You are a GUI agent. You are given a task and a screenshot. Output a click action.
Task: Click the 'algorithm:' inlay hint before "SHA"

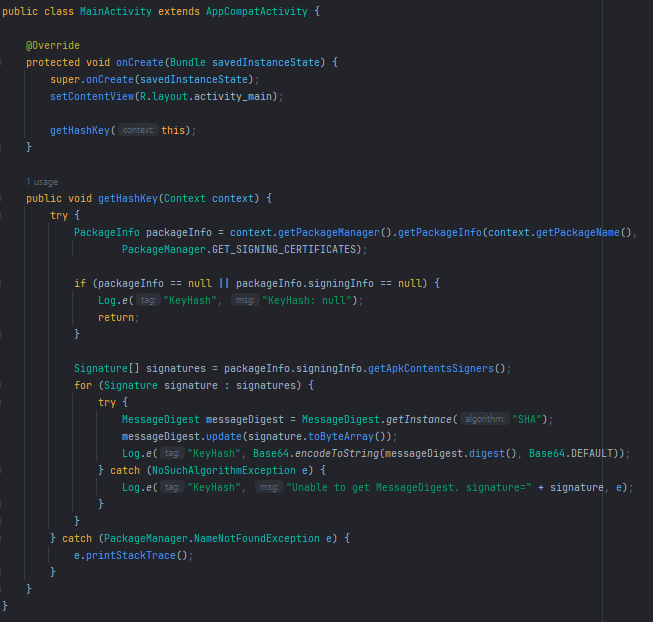485,419
